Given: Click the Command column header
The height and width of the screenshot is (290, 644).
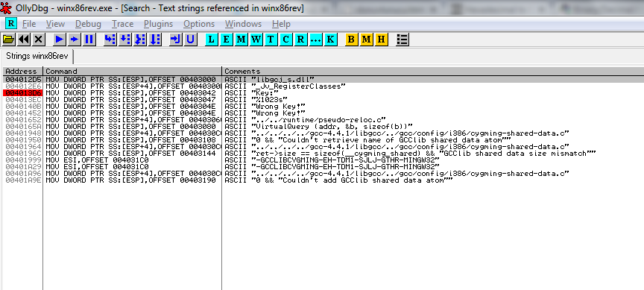Looking at the screenshot, I should pyautogui.click(x=132, y=71).
